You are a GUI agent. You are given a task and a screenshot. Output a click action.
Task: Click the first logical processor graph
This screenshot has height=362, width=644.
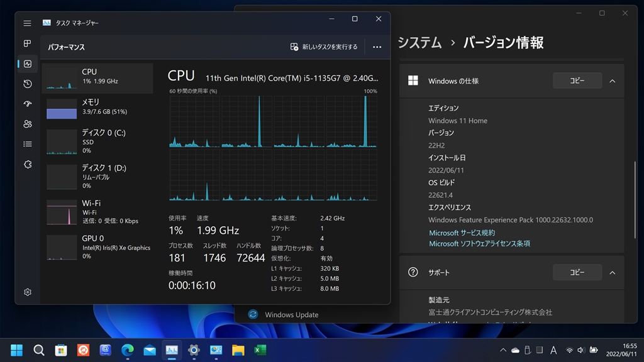[x=194, y=121]
